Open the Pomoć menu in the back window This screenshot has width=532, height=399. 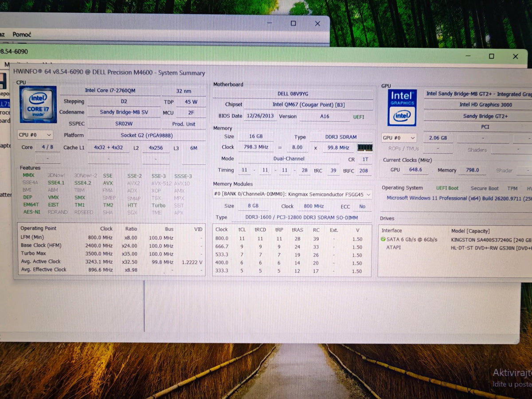point(22,34)
